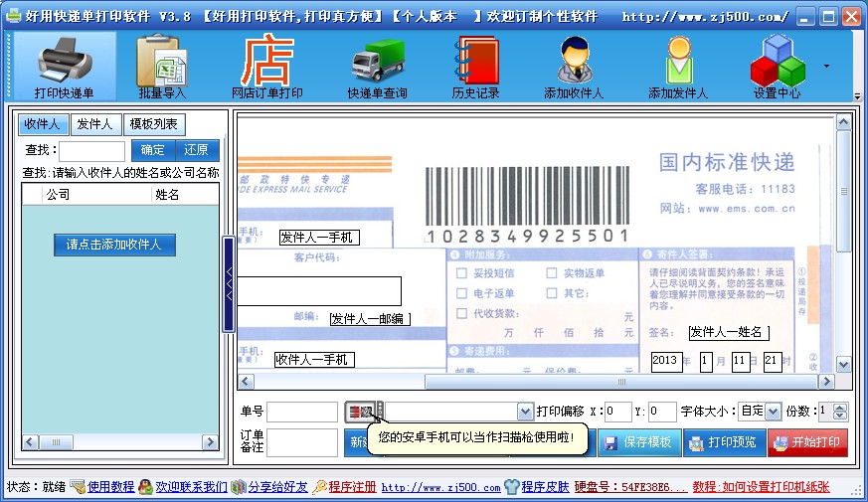
Task: Open the 使用教程 link
Action: (x=110, y=487)
